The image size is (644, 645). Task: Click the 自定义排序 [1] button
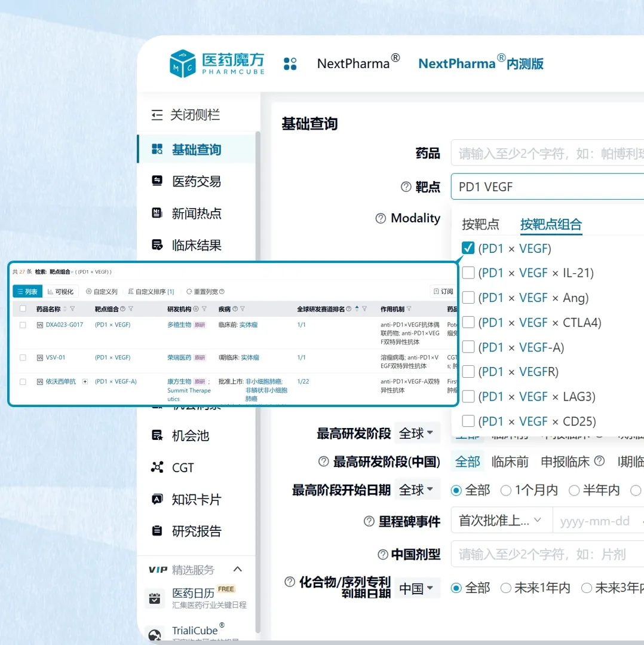pyautogui.click(x=151, y=292)
